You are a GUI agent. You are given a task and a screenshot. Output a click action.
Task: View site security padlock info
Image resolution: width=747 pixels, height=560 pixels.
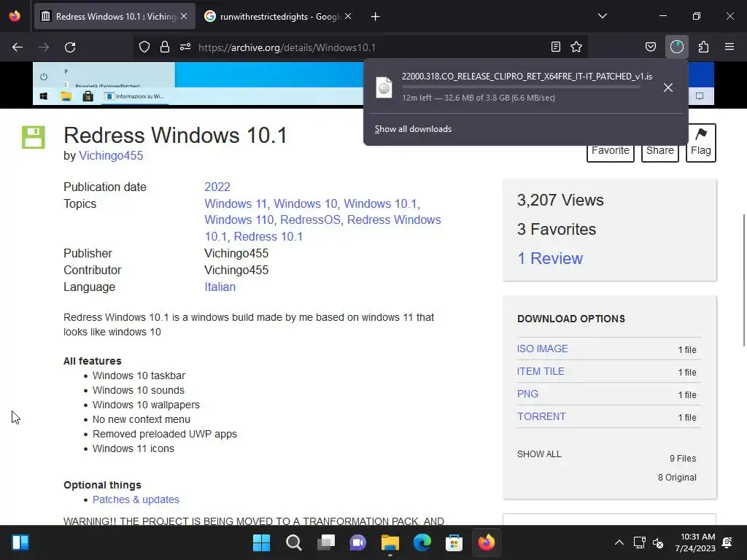(x=165, y=47)
